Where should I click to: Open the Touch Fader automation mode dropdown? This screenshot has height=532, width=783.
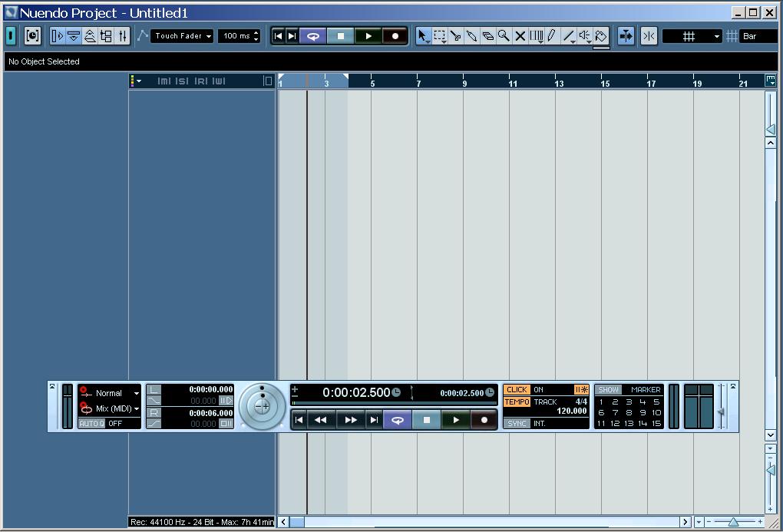(182, 36)
